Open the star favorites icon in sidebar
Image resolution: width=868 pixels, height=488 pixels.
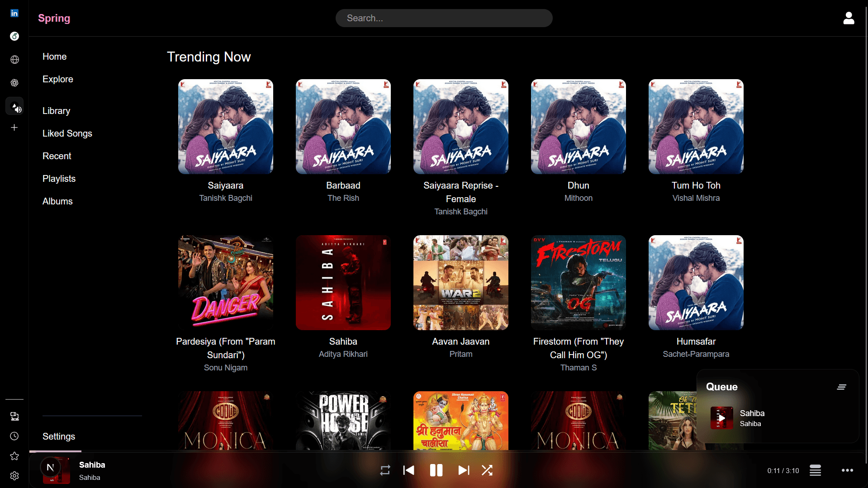pos(14,456)
